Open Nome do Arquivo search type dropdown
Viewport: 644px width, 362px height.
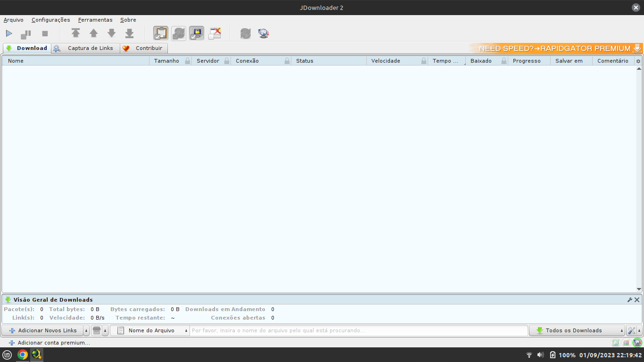(150, 330)
